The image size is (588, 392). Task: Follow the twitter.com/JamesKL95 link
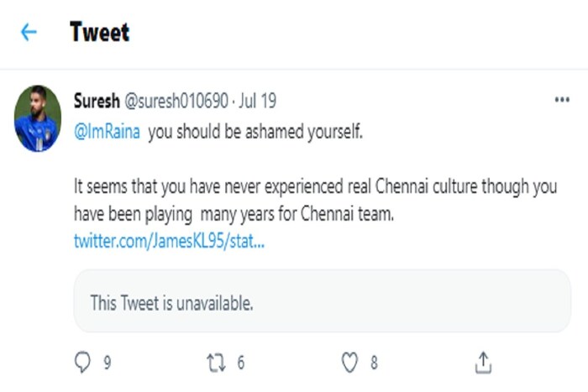click(x=170, y=241)
